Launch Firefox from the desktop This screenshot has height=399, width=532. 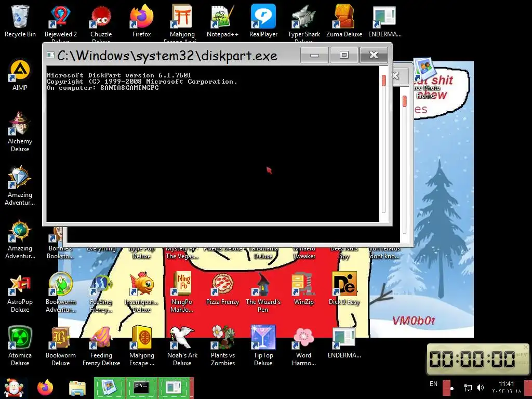click(x=141, y=21)
